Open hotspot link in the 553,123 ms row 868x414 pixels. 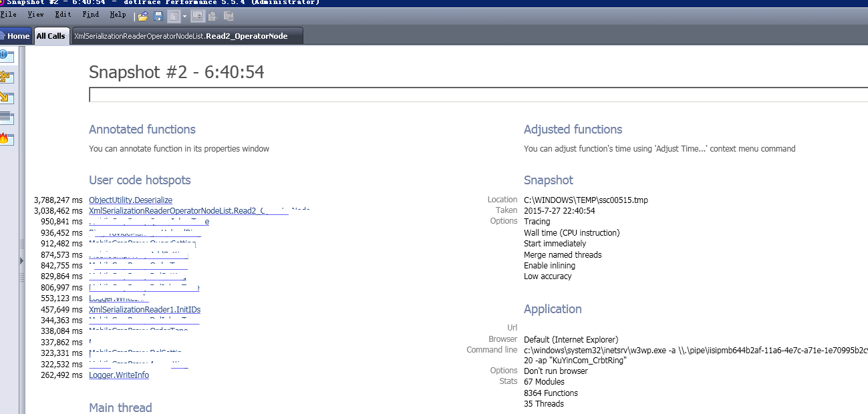(x=119, y=298)
